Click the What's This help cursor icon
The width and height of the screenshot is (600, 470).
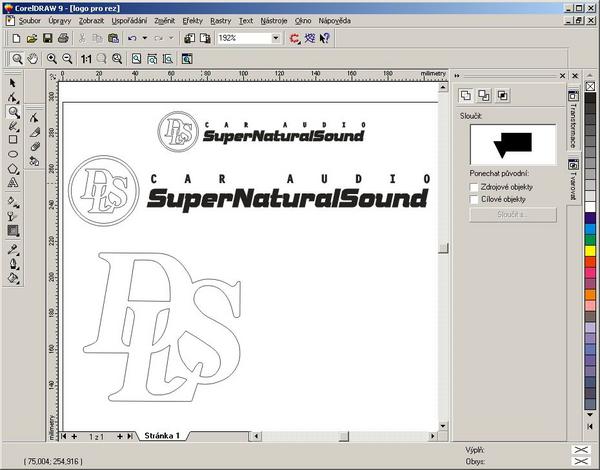click(324, 38)
